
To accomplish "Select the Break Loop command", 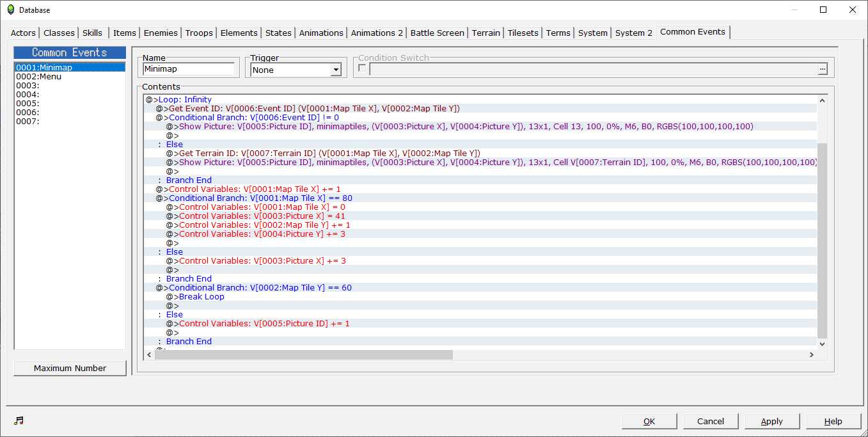I will coord(480,296).
